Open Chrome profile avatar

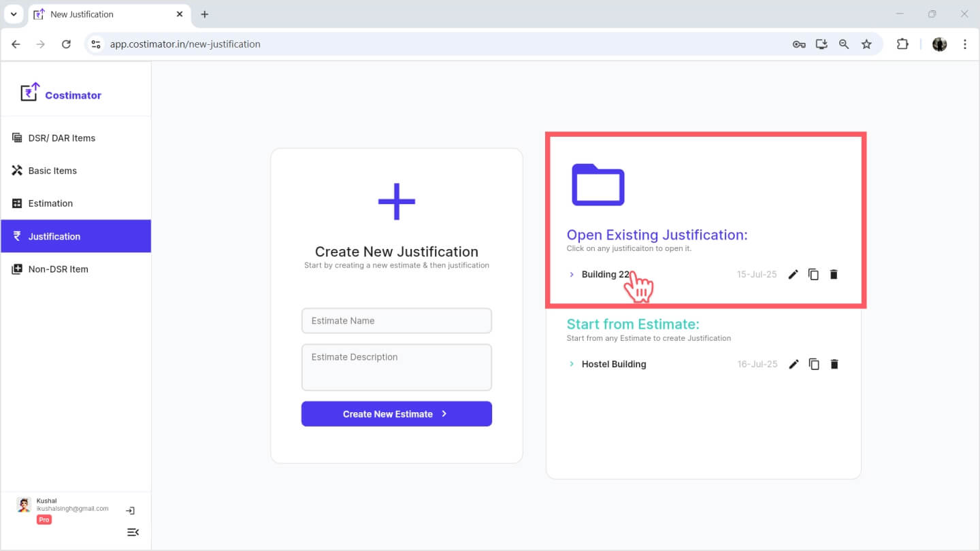(x=940, y=44)
